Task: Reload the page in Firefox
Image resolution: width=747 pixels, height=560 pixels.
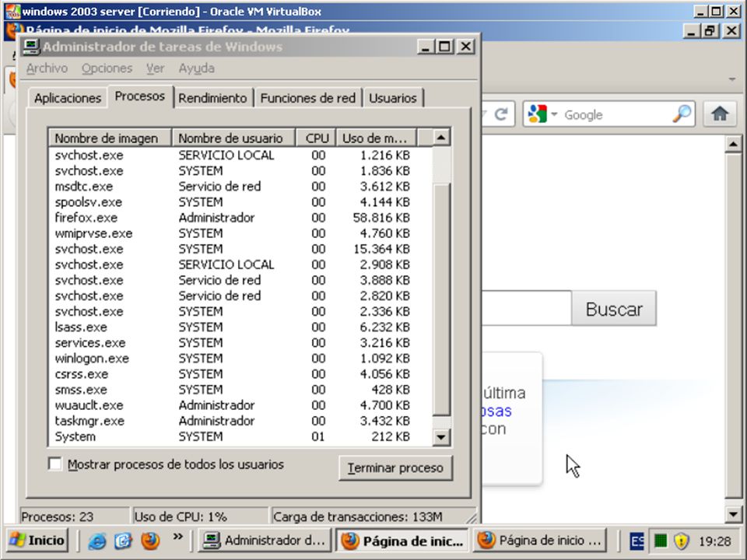Action: [x=500, y=114]
